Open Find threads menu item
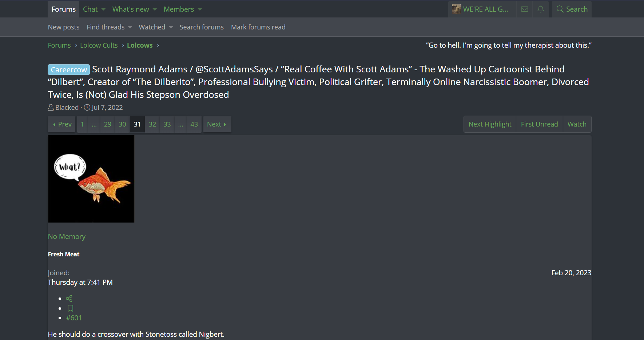Screen dimensions: 644x340 [x=106, y=27]
